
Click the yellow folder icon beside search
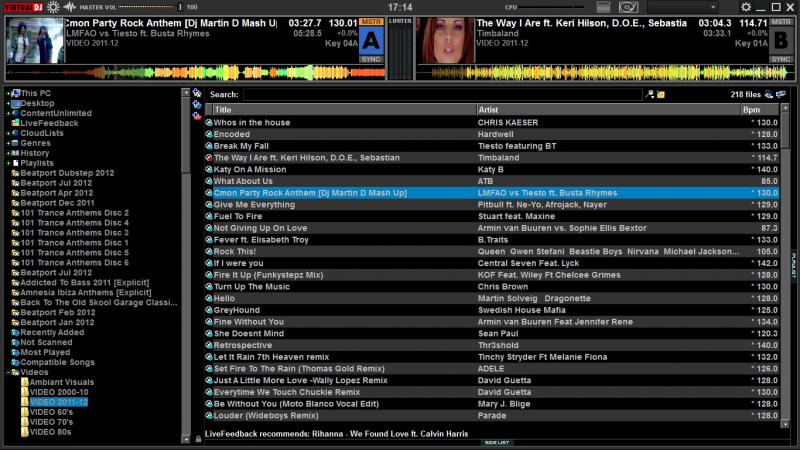661,94
